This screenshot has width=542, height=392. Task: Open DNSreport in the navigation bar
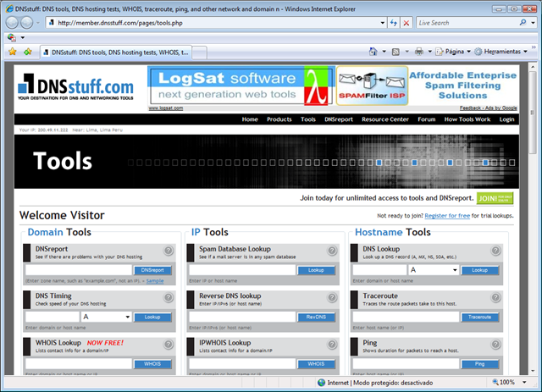tap(338, 119)
